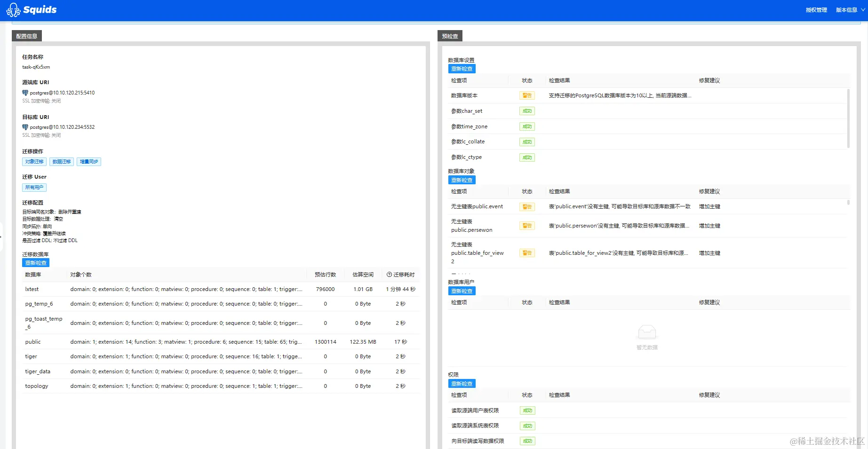Click 预估行数 column header
The height and width of the screenshot is (449, 868).
[325, 275]
